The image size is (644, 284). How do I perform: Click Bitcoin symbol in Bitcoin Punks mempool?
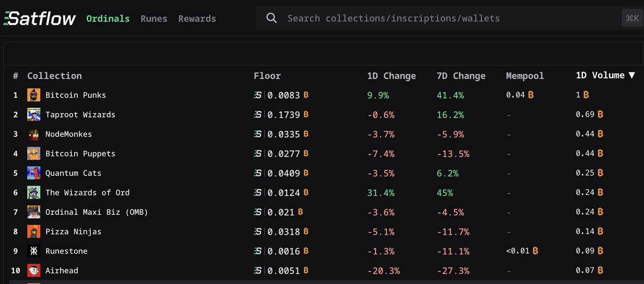531,95
